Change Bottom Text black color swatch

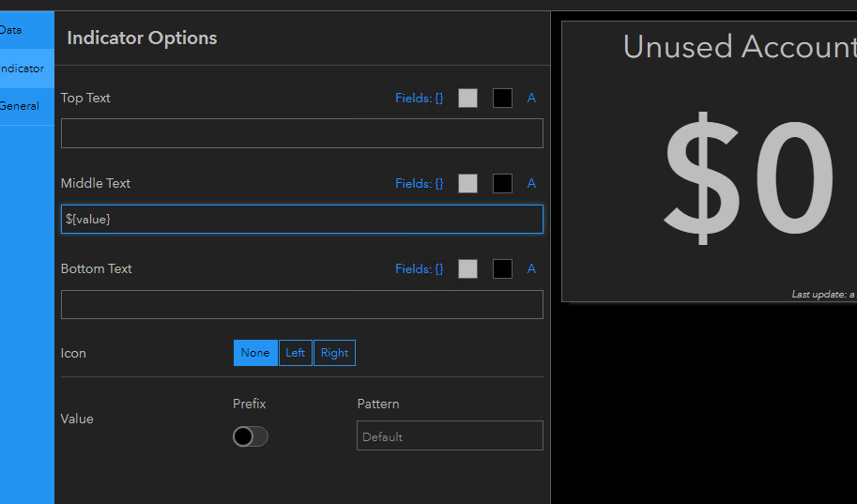[x=502, y=268]
